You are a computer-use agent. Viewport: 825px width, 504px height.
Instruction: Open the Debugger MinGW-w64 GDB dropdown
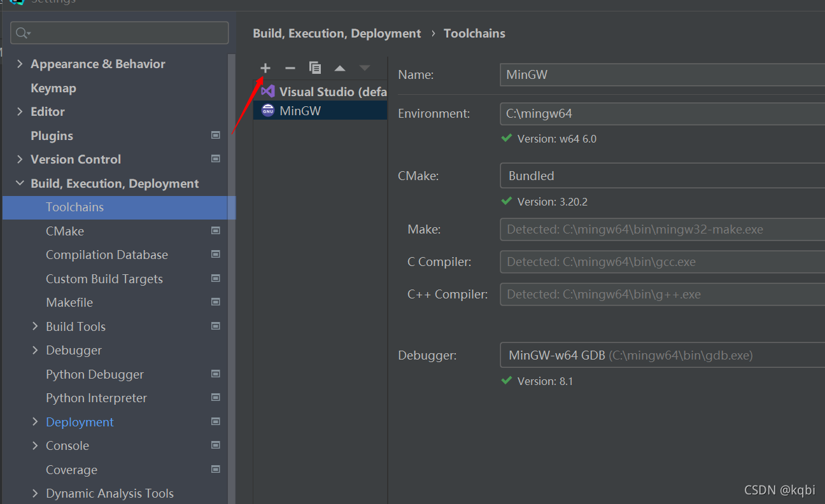[662, 355]
